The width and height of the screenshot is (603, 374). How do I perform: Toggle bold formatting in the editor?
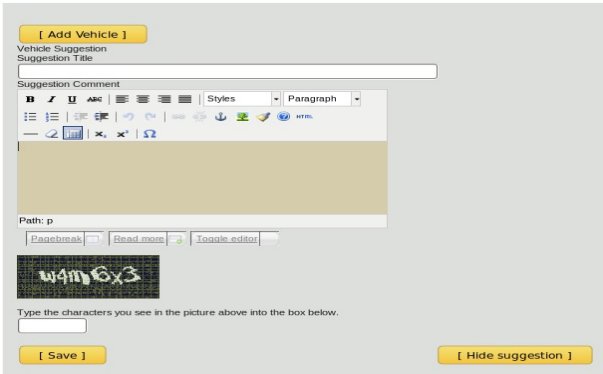30,99
